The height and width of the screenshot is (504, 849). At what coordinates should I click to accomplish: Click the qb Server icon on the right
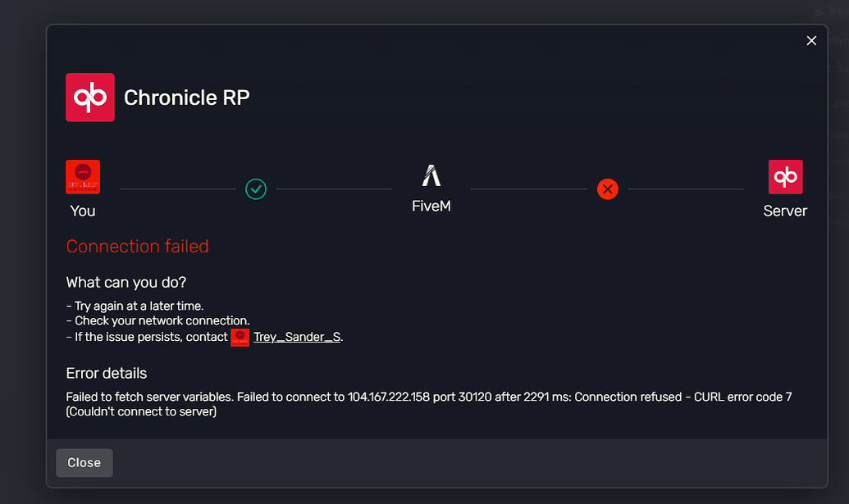pyautogui.click(x=785, y=176)
